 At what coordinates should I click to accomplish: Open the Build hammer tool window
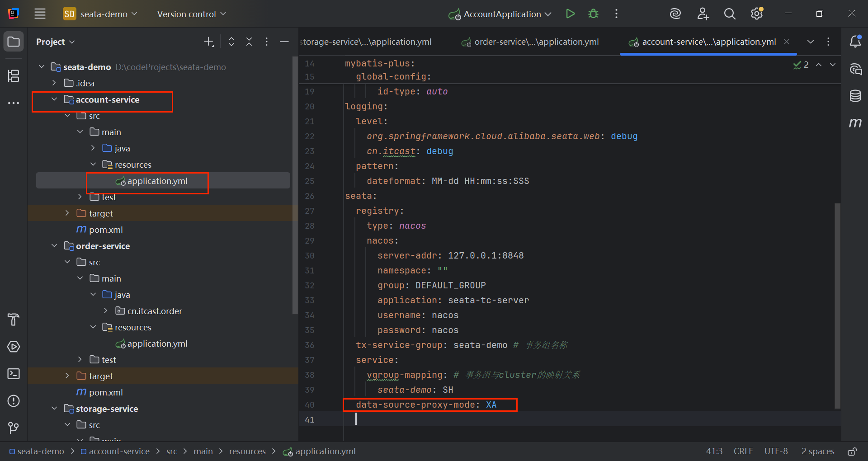coord(14,320)
